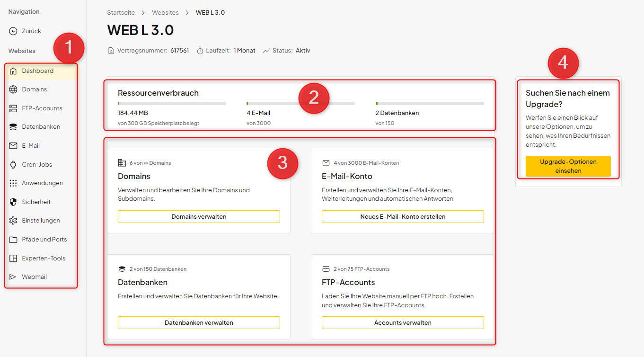This screenshot has height=357, width=644.
Task: Click the Anwendungen grid icon
Action: (x=13, y=183)
